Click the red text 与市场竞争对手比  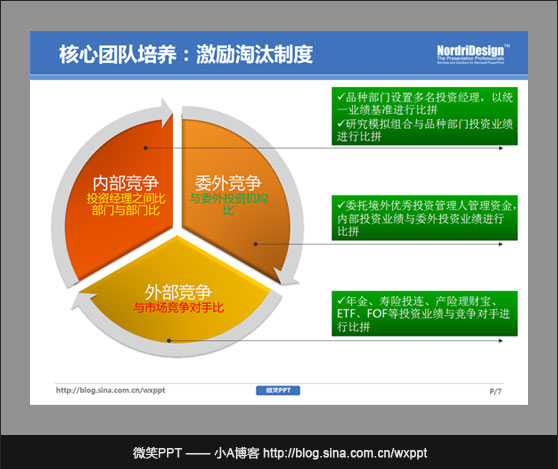(178, 307)
